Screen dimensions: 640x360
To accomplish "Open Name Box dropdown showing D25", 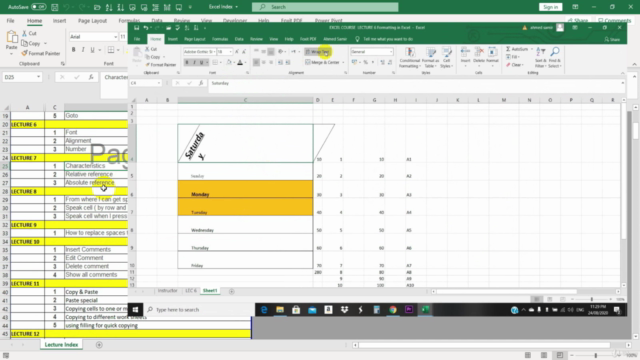I will pyautogui.click(x=38, y=77).
